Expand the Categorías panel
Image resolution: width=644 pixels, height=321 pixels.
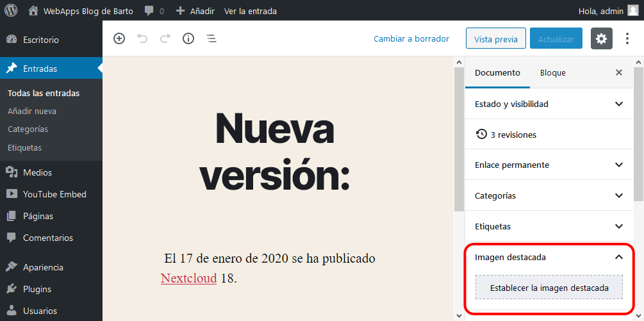click(x=618, y=195)
